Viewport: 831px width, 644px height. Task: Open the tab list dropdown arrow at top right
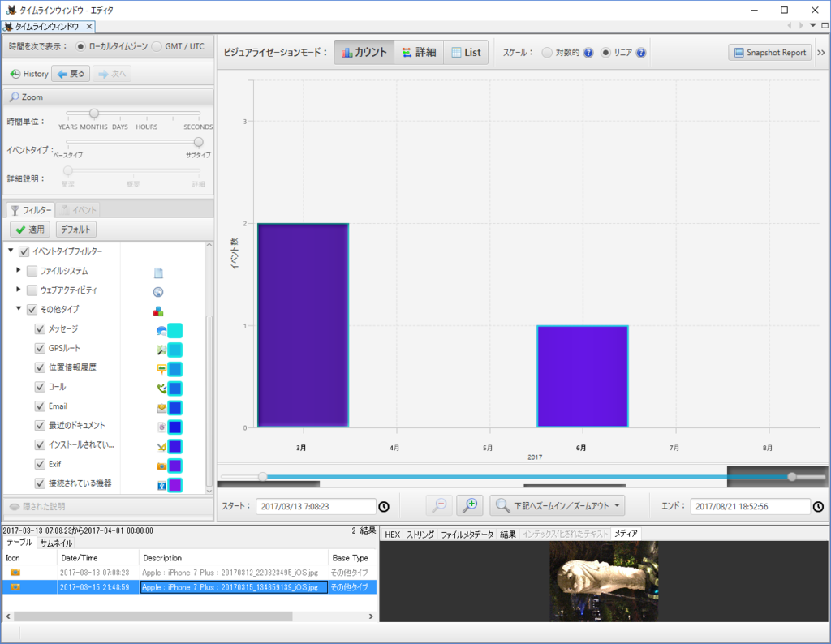pos(812,25)
